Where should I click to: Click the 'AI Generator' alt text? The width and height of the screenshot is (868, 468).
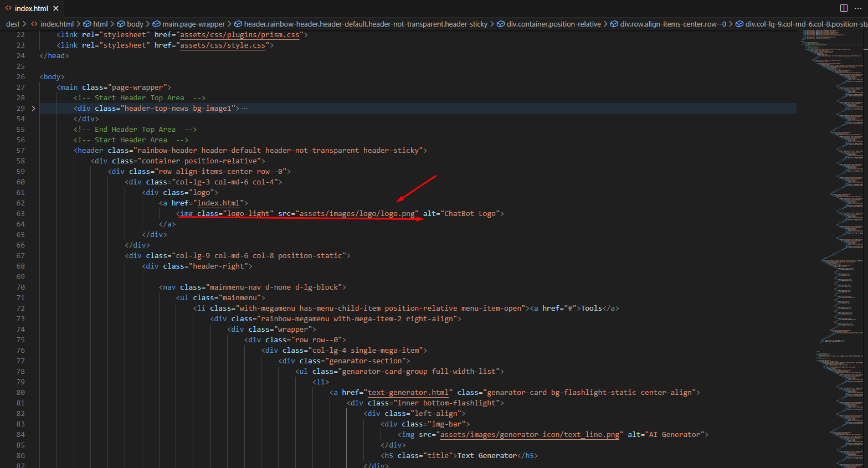pos(674,435)
